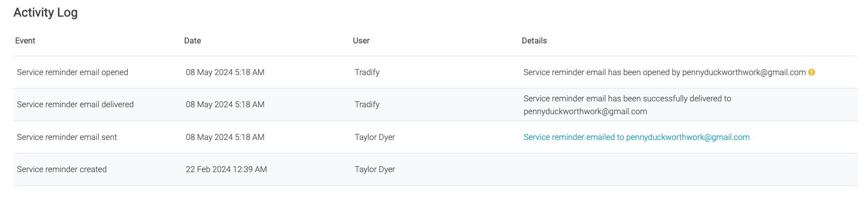The height and width of the screenshot is (200, 868).
Task: Select the Service reminder email sent event
Action: click(x=67, y=137)
